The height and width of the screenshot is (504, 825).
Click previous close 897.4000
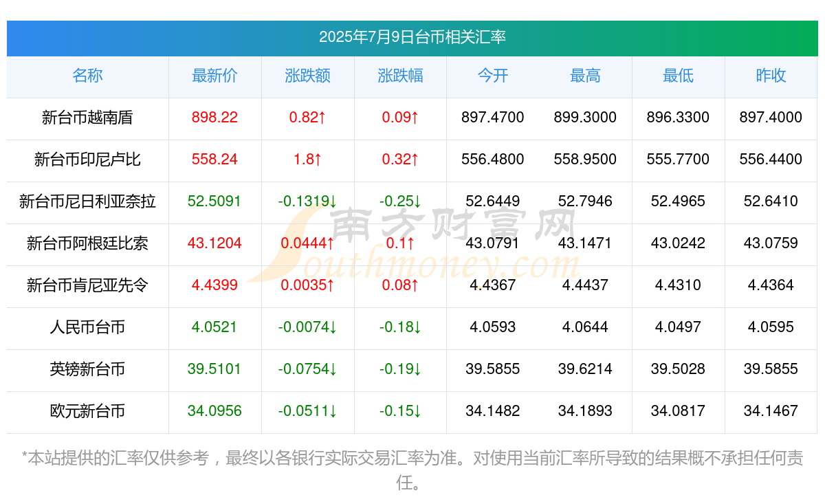pyautogui.click(x=771, y=118)
